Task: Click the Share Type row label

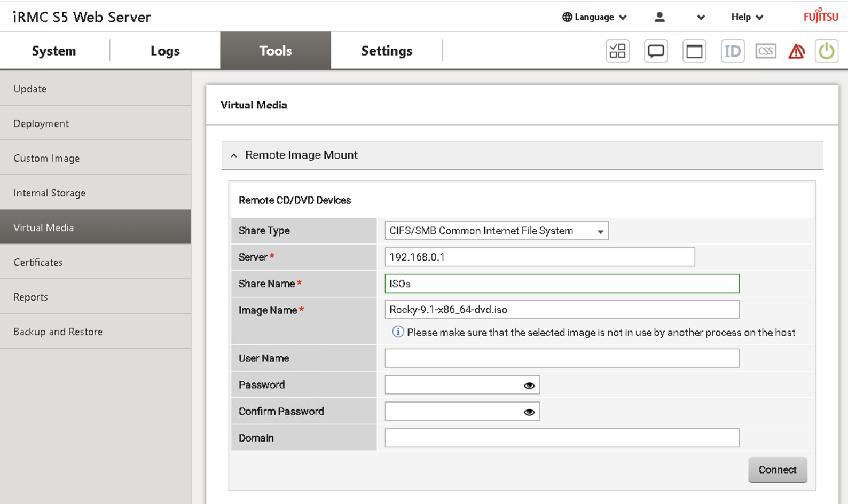Action: click(264, 231)
